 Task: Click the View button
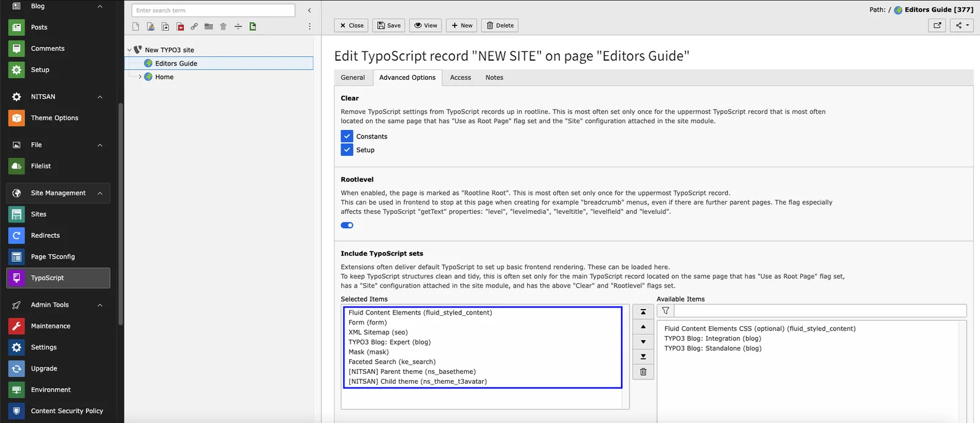pos(426,25)
